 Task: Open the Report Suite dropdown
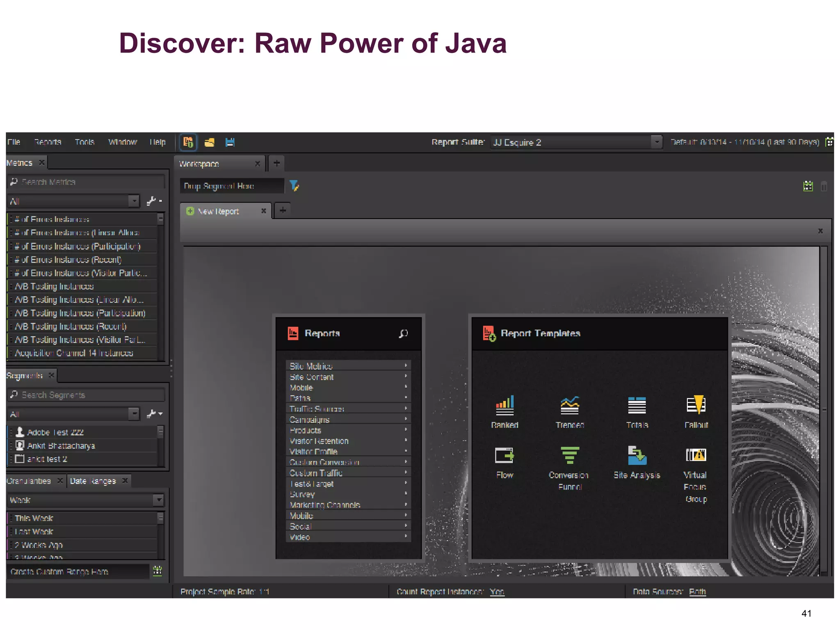pos(576,142)
